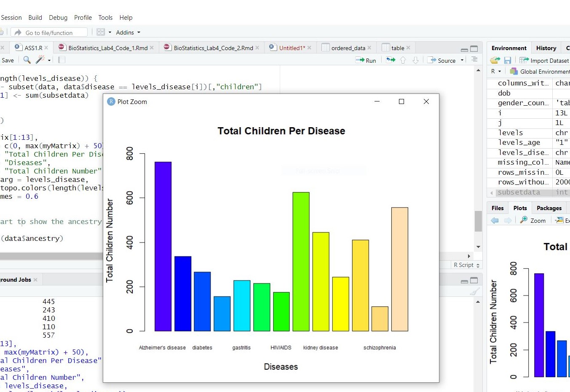
Task: Toggle the document outline icon
Action: 474,60
